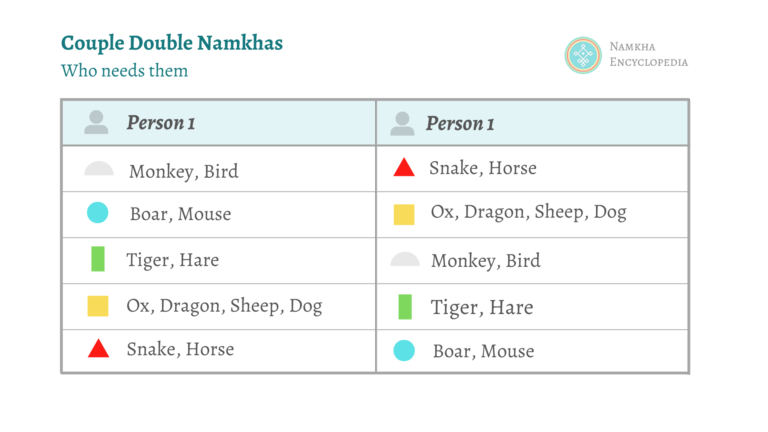The image size is (768, 432).
Task: Click the Namkha Encyclopedia text
Action: (648, 54)
